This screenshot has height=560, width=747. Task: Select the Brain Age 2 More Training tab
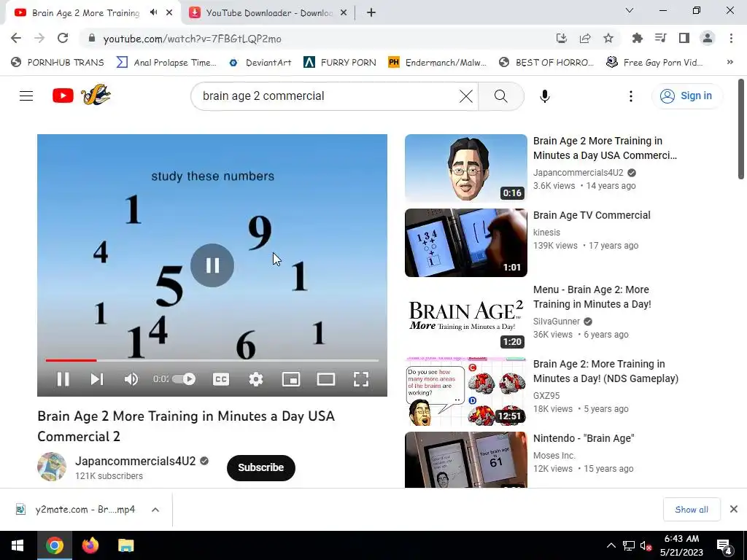point(86,13)
